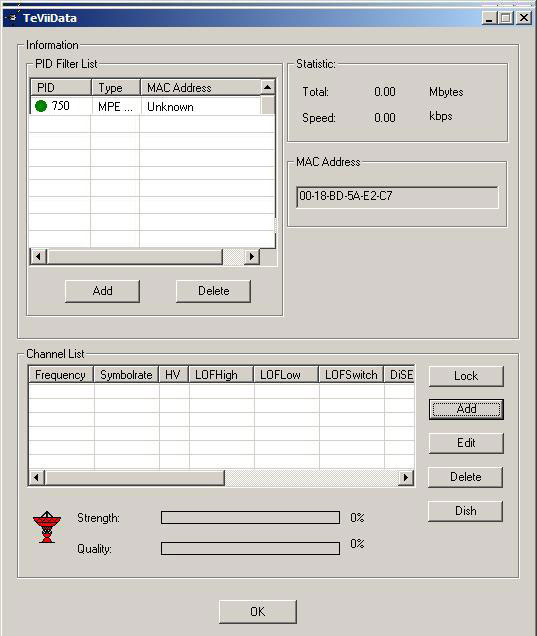Click the red satellite dish icon
Viewport: 537px width, 636px height.
pos(47,527)
